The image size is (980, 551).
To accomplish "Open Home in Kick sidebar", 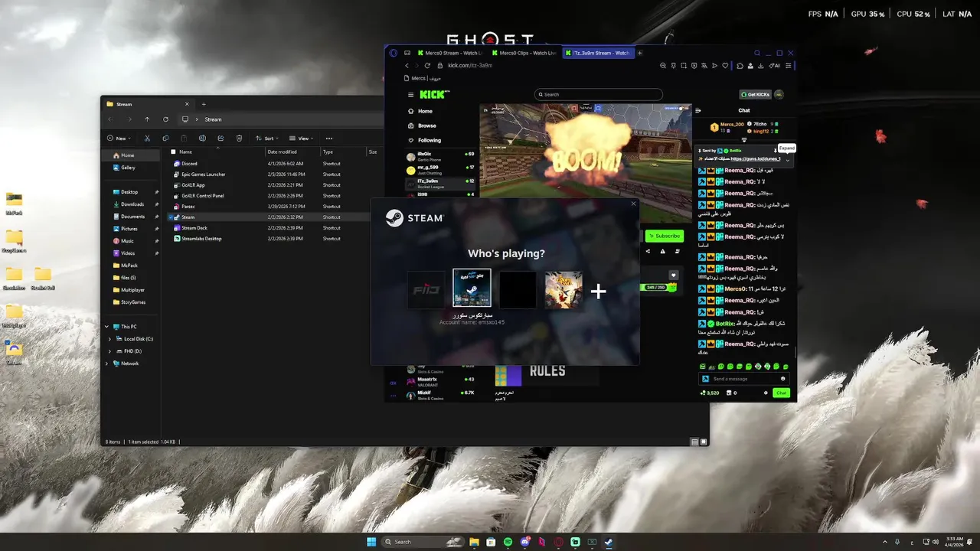I will (425, 111).
